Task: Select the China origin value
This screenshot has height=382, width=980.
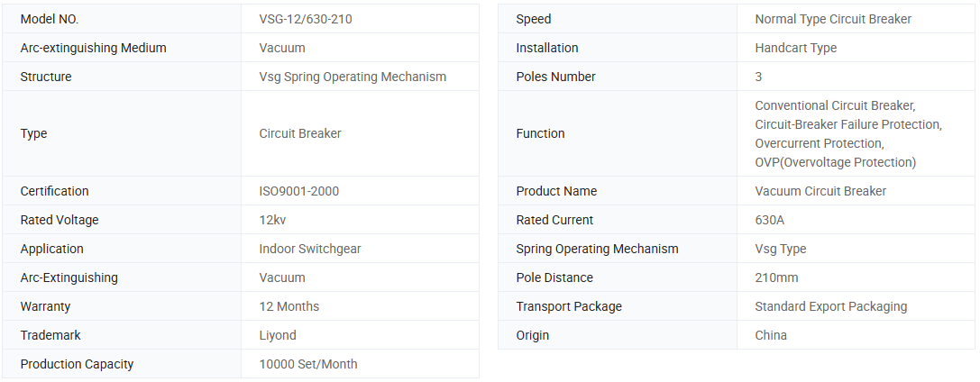Action: coord(771,335)
